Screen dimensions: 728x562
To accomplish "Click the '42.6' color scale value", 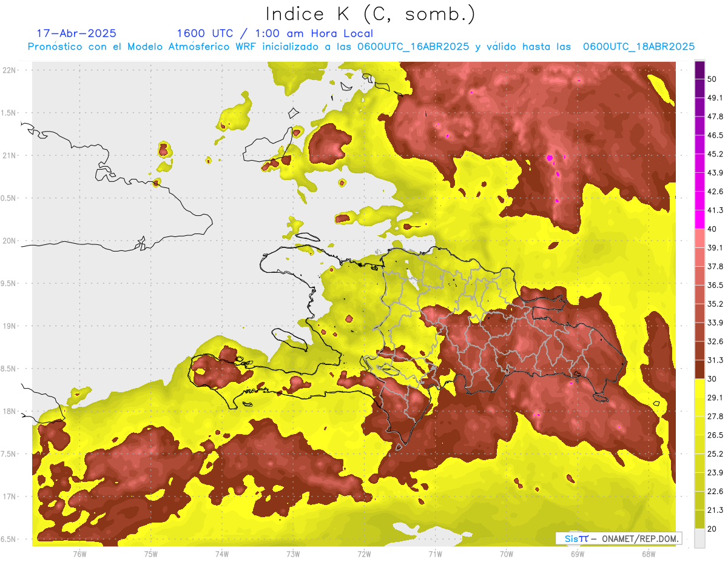I will coord(715,192).
